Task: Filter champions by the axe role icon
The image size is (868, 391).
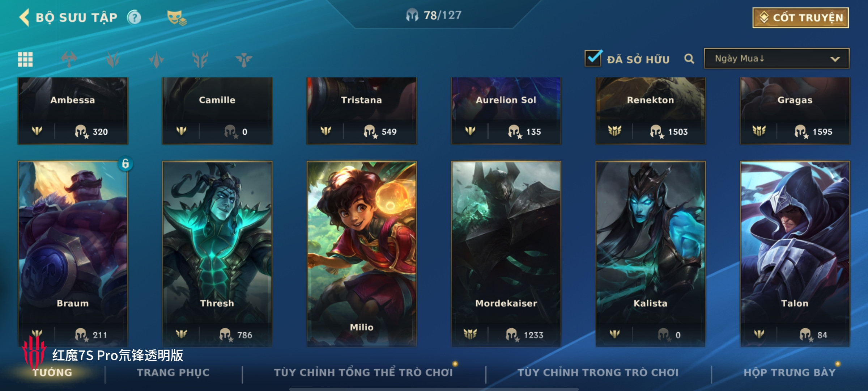Action: click(69, 59)
